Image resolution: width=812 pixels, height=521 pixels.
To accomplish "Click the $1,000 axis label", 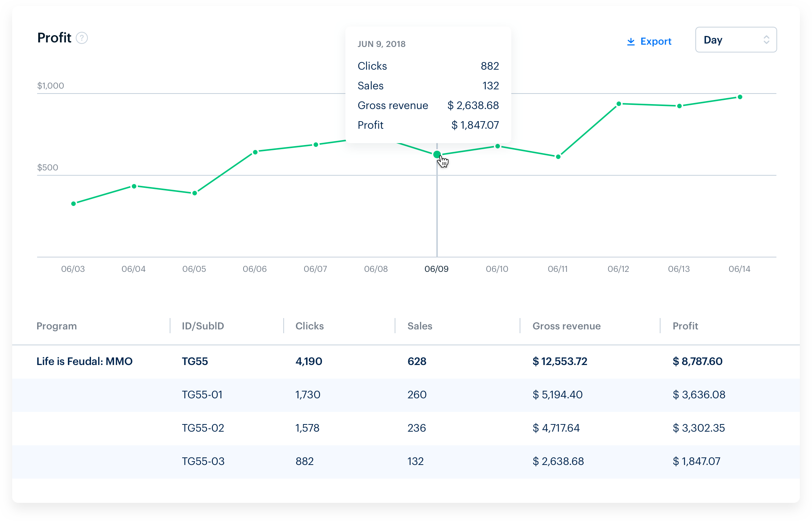I will click(51, 86).
